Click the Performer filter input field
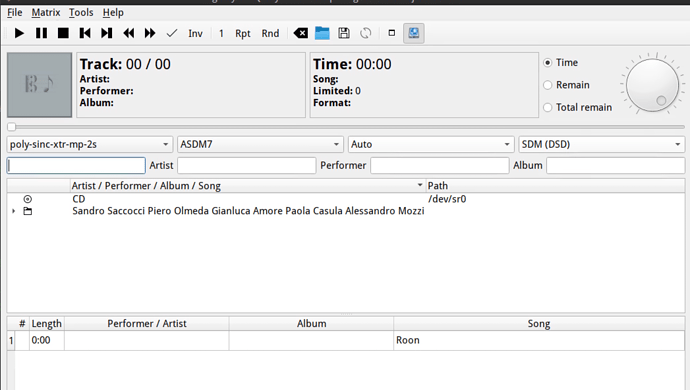 (440, 166)
